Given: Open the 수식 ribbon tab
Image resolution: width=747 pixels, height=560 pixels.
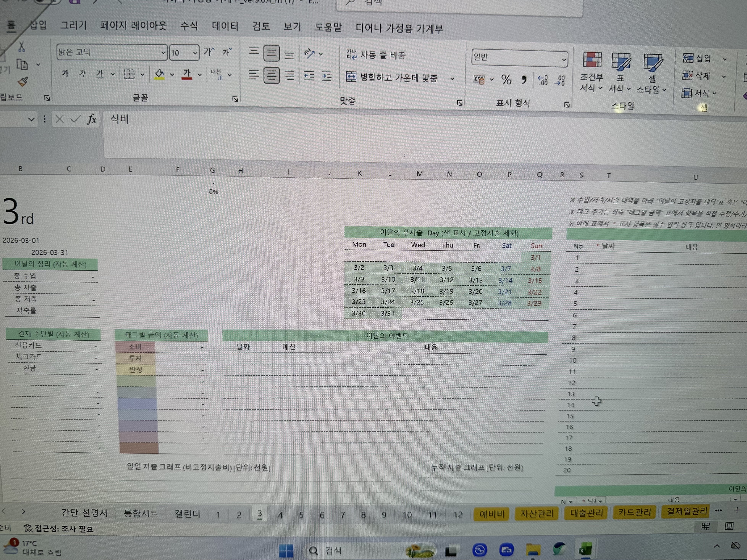Looking at the screenshot, I should (189, 26).
